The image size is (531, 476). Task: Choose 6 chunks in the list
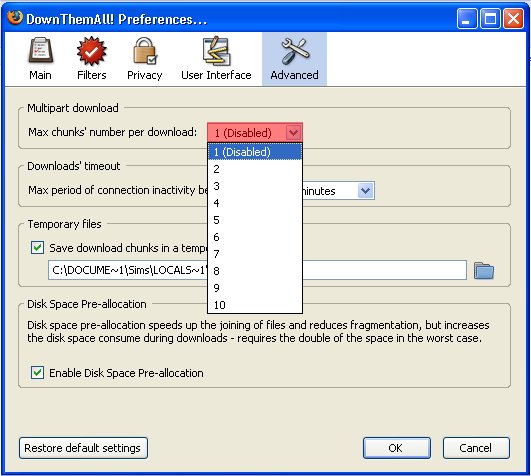[x=255, y=237]
